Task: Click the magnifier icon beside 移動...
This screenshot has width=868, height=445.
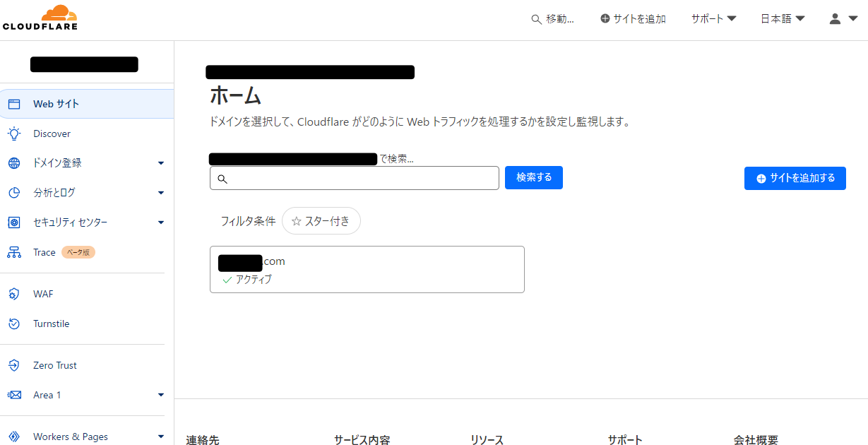Action: pyautogui.click(x=536, y=20)
